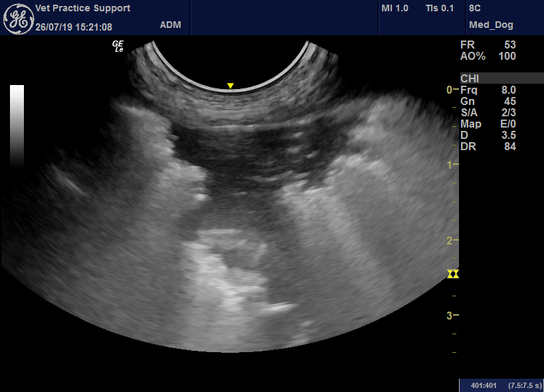Click the D 3.5 depth parameter
Viewport: 544px width, 392px height.
[x=488, y=136]
